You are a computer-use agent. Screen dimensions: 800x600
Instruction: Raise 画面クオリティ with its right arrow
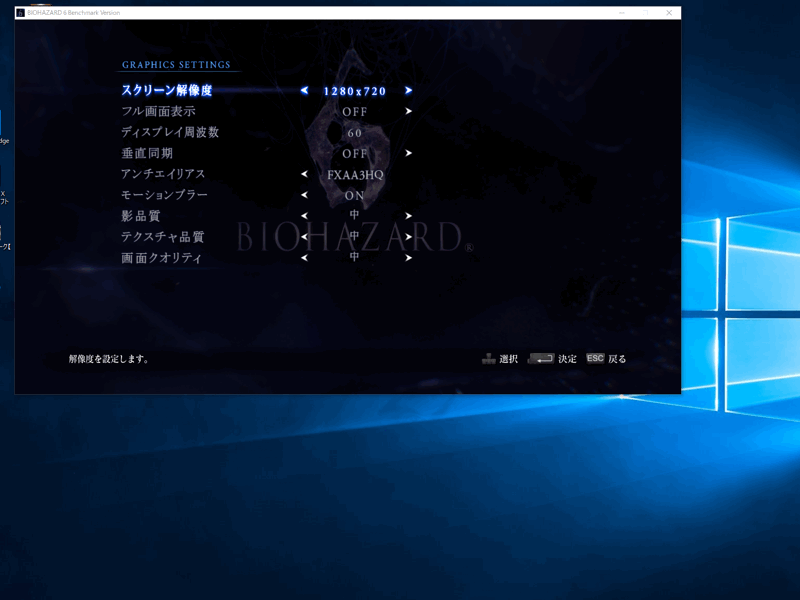click(x=408, y=258)
